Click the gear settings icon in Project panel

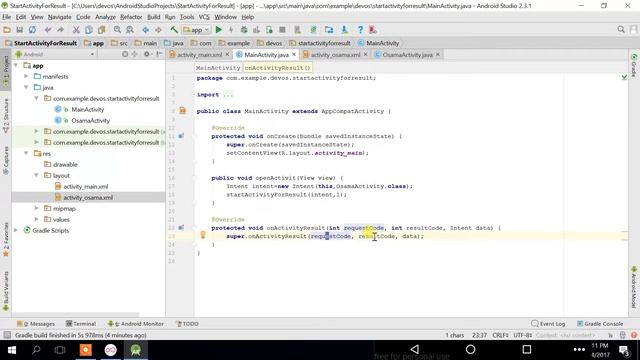pyautogui.click(x=147, y=54)
